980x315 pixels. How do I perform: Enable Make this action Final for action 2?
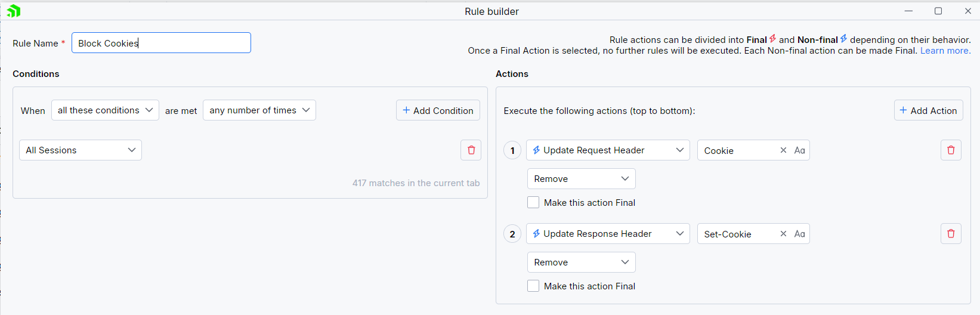point(533,286)
